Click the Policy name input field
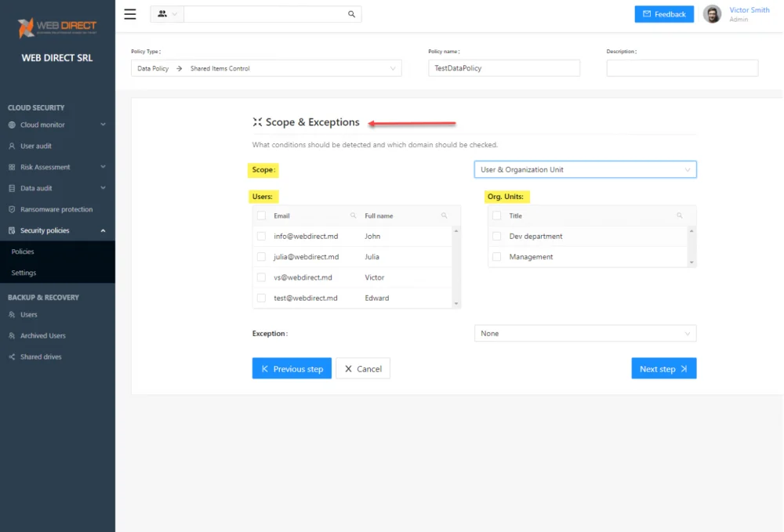Screen dimensions: 784x532 point(504,68)
